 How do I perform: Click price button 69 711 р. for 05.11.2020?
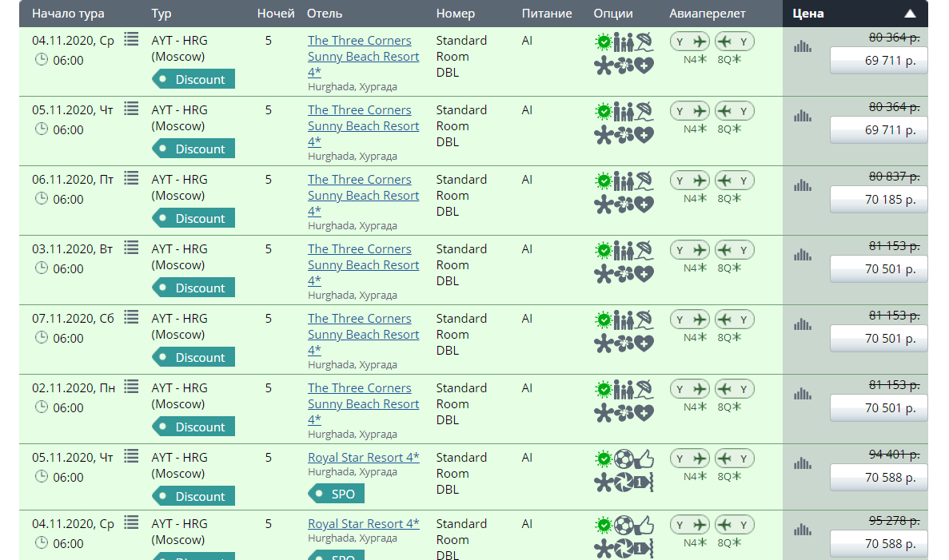point(878,130)
